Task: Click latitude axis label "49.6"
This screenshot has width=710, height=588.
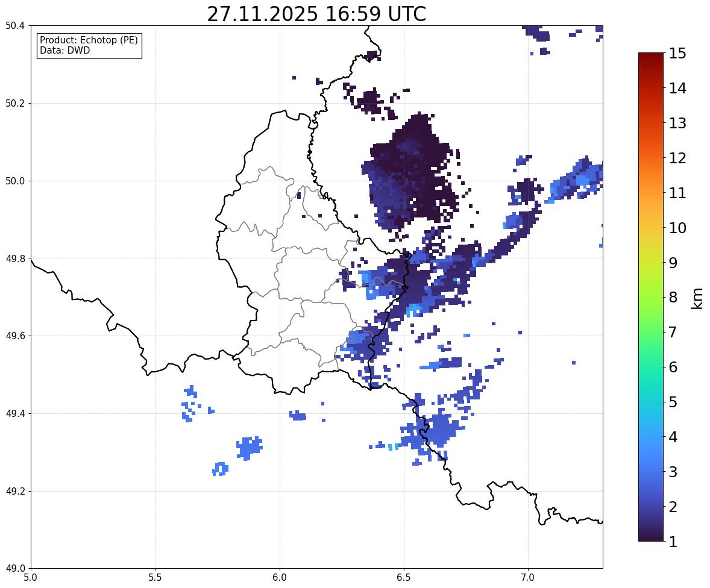Action: (x=15, y=336)
